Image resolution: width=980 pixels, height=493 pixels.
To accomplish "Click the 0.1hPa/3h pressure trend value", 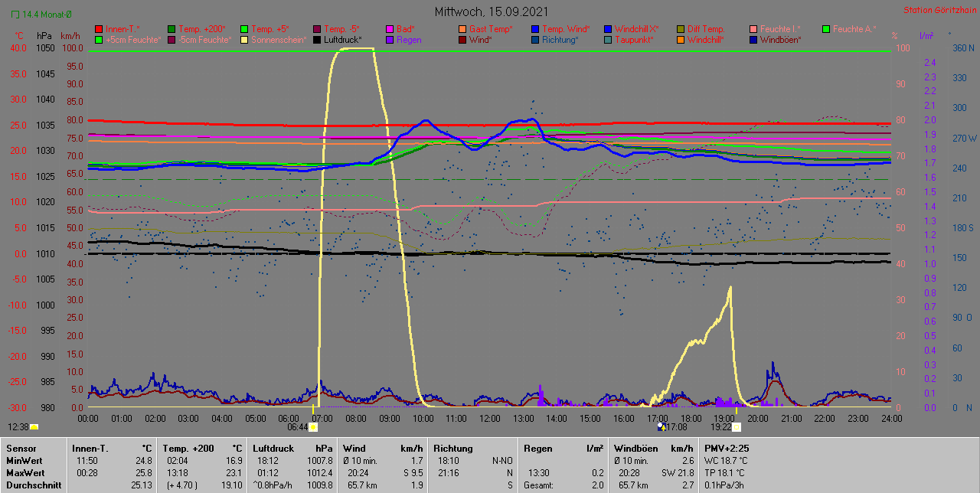I will tap(726, 485).
